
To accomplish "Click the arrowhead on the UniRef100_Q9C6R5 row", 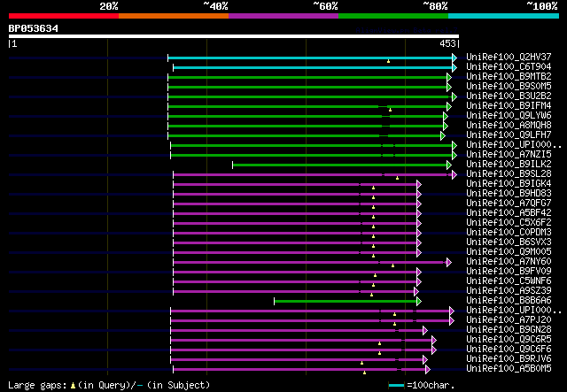I will tap(434, 341).
